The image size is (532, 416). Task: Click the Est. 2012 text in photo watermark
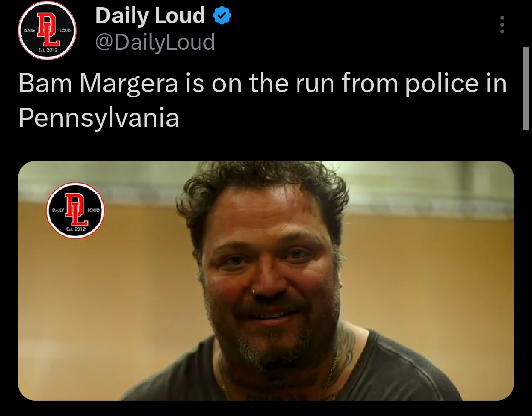point(76,229)
